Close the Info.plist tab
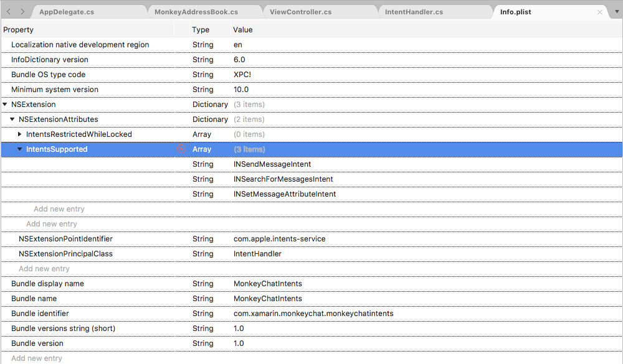 click(x=600, y=11)
